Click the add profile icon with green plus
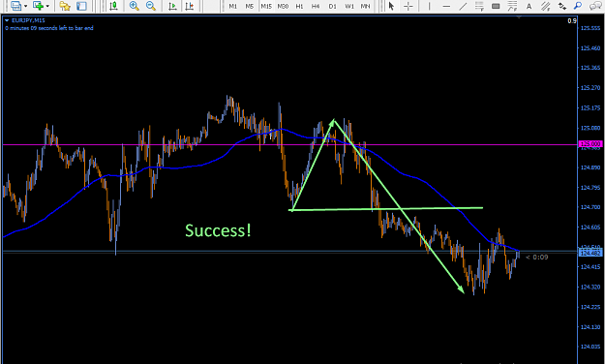Image resolution: width=605 pixels, height=364 pixels. (x=38, y=6)
